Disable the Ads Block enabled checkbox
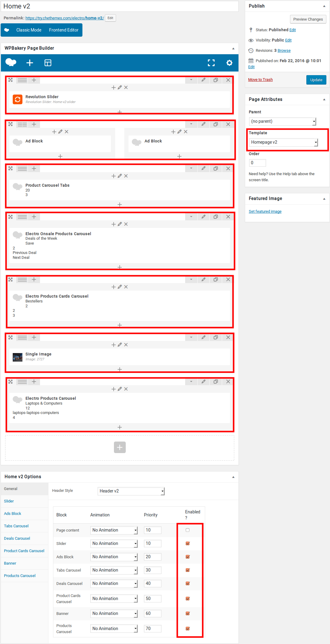Image resolution: width=330 pixels, height=644 pixels. pyautogui.click(x=188, y=557)
